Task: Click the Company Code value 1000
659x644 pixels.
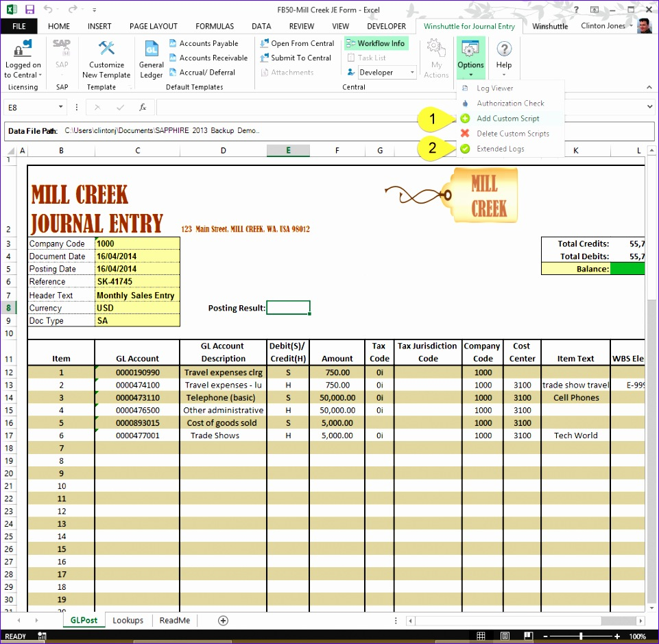Action: 138,243
